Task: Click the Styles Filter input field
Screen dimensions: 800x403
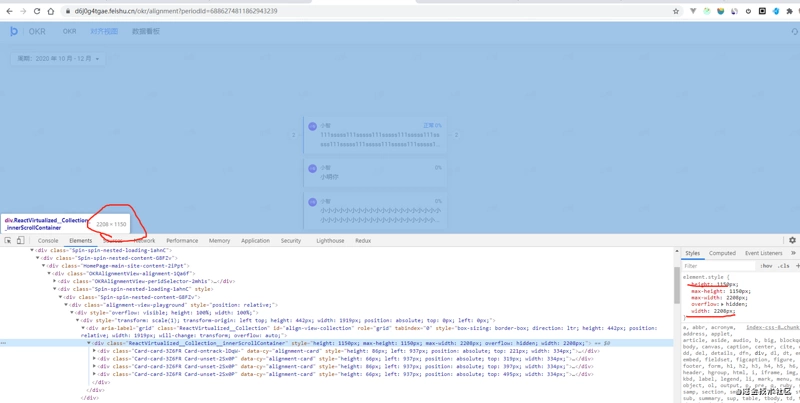Action: click(x=719, y=266)
